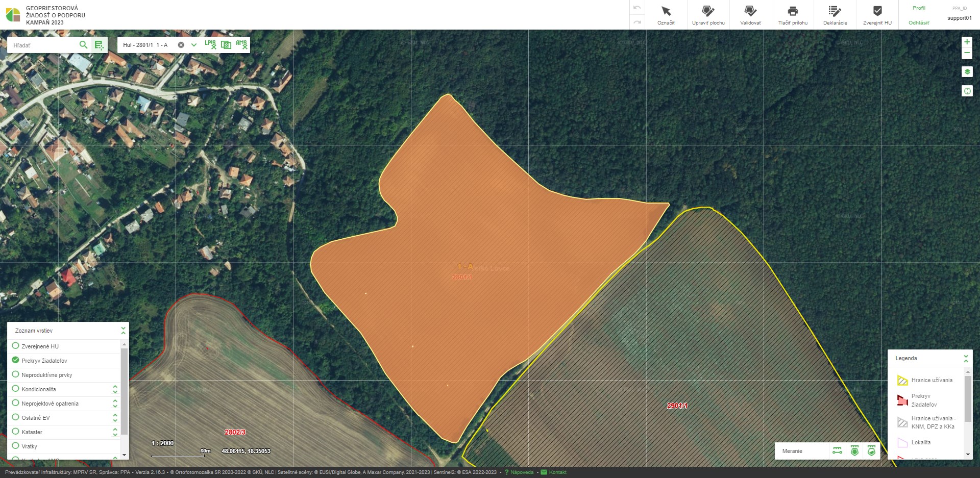
Task: Collapse the Zoznam vrstiev panel
Action: click(x=123, y=331)
